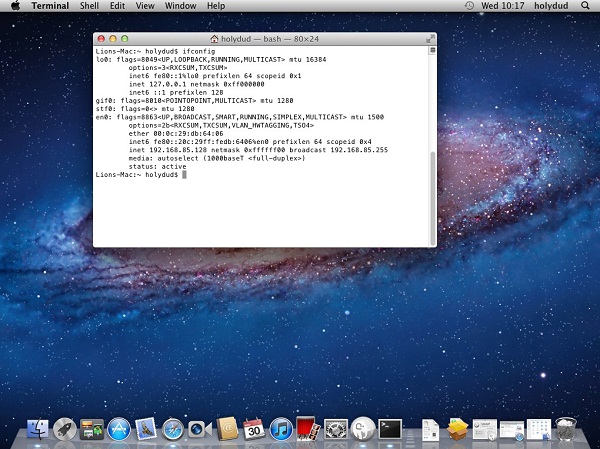
Task: Open Safari compass icon in dock
Action: [174, 430]
